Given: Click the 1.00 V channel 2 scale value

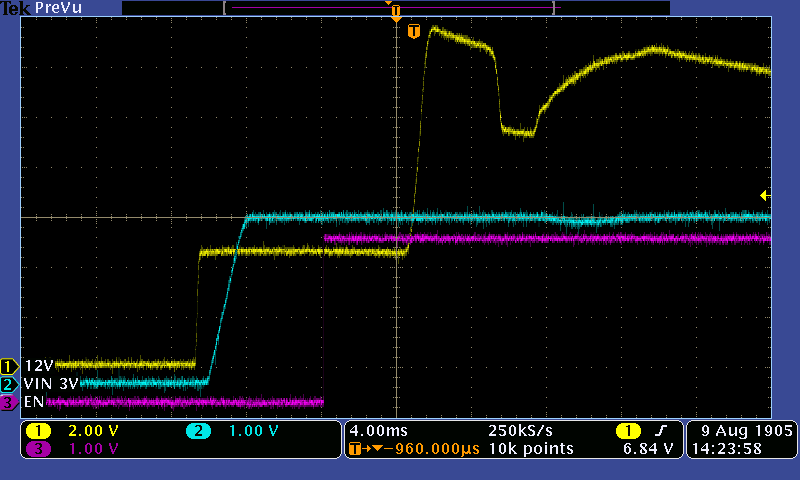Looking at the screenshot, I should 254,431.
